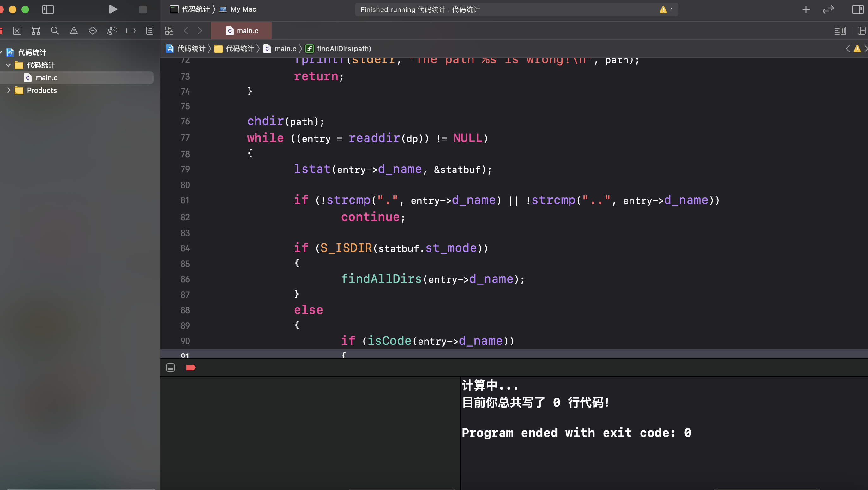Image resolution: width=868 pixels, height=490 pixels.
Task: Click the isCode call on line 90
Action: pyautogui.click(x=389, y=341)
